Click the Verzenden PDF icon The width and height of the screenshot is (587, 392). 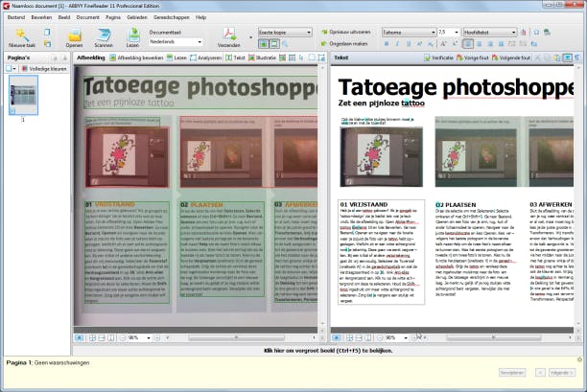pos(230,35)
